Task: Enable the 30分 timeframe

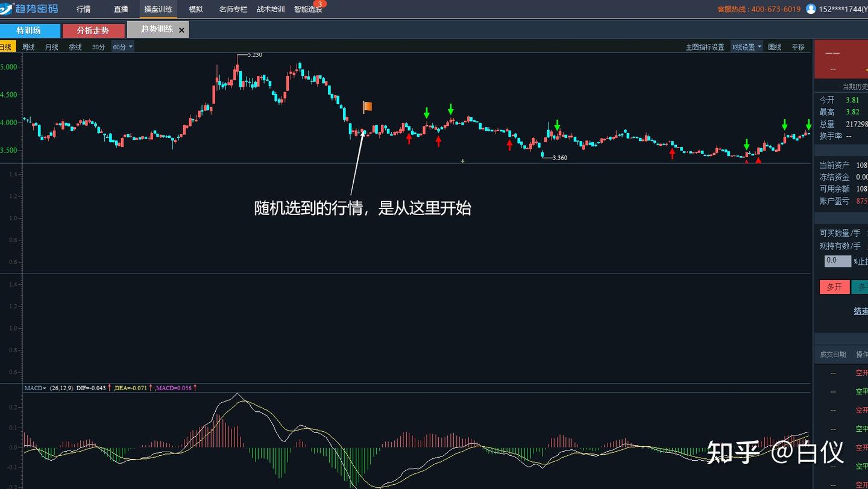Action: (98, 46)
